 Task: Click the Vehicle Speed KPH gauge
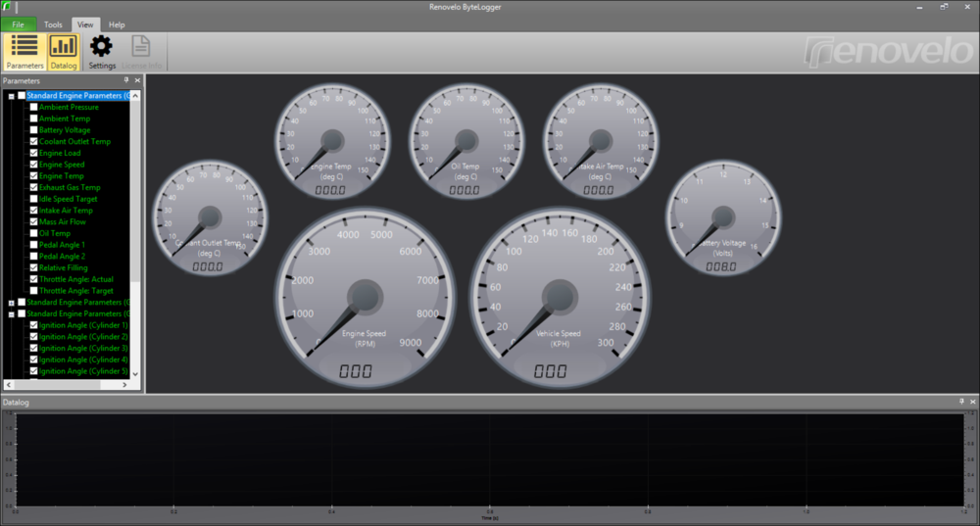pos(560,298)
